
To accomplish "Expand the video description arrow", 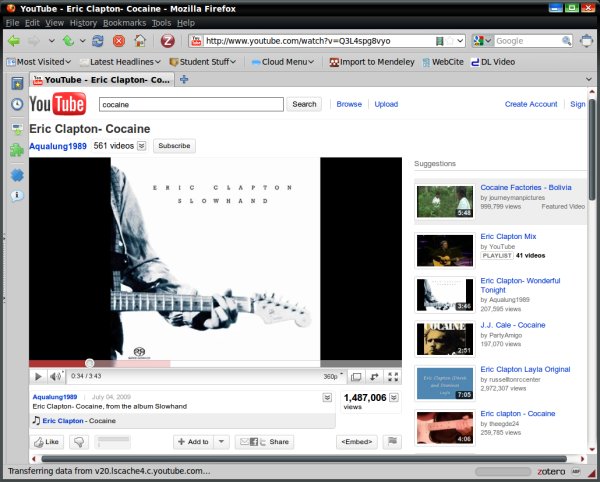I will [327, 397].
